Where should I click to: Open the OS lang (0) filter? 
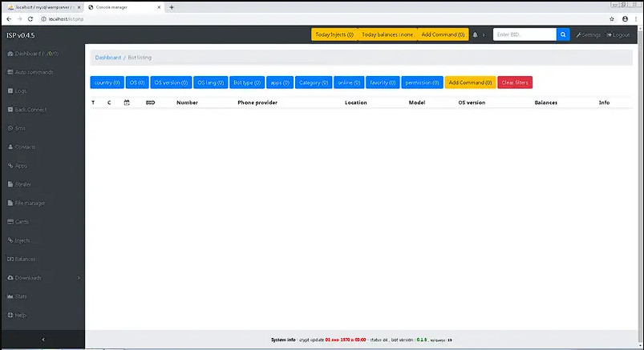point(211,82)
